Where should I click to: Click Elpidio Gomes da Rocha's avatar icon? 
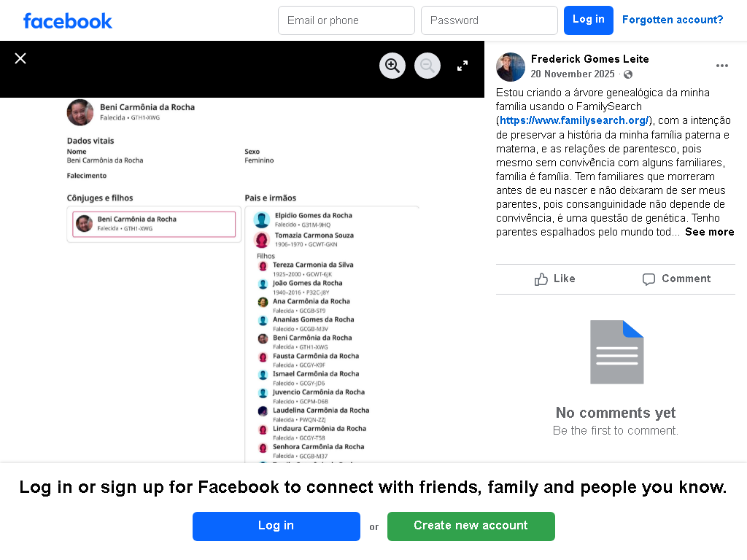point(262,220)
